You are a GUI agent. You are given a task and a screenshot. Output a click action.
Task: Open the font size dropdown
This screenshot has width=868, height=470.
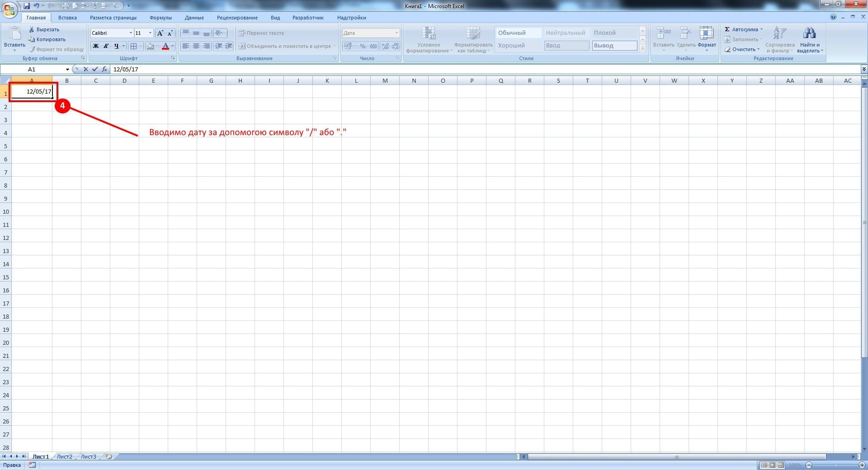click(x=150, y=33)
